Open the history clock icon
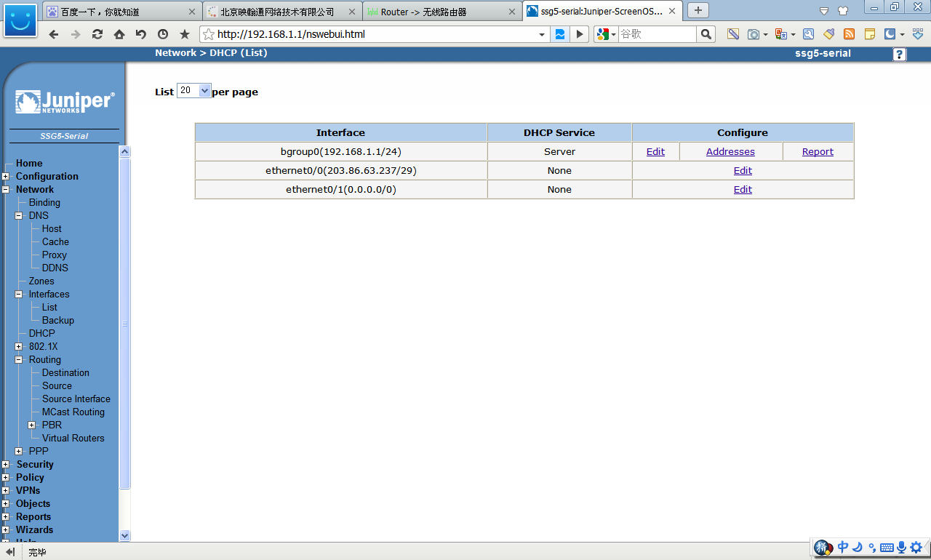 (163, 34)
